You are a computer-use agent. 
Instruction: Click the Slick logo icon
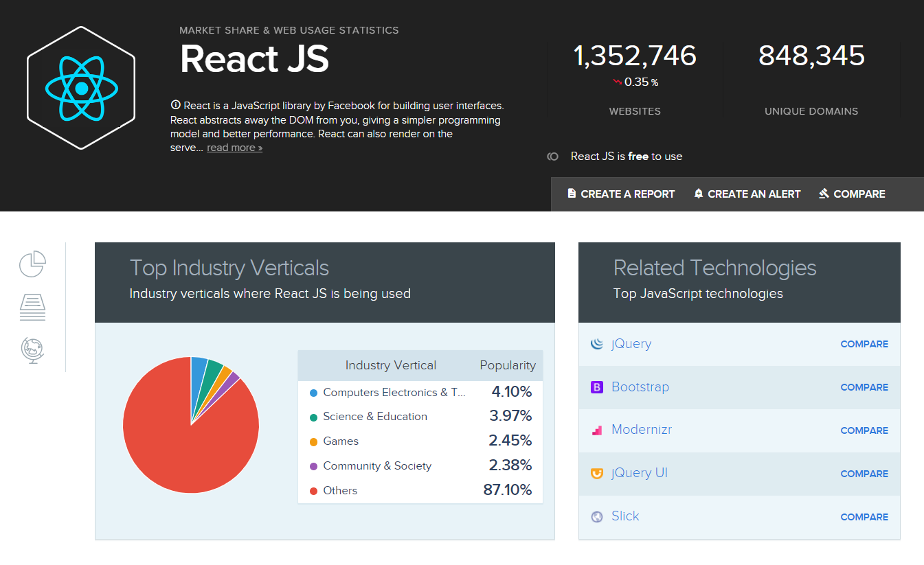click(x=596, y=516)
